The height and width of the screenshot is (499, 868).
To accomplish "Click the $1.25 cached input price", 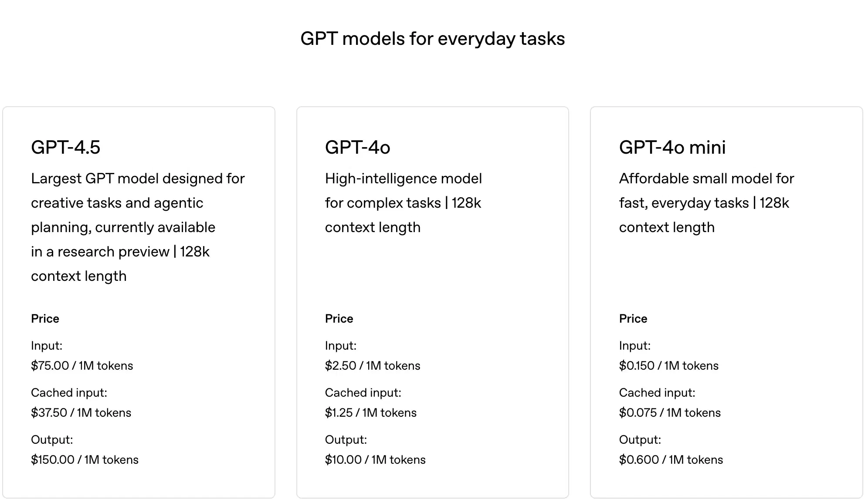I will (371, 413).
